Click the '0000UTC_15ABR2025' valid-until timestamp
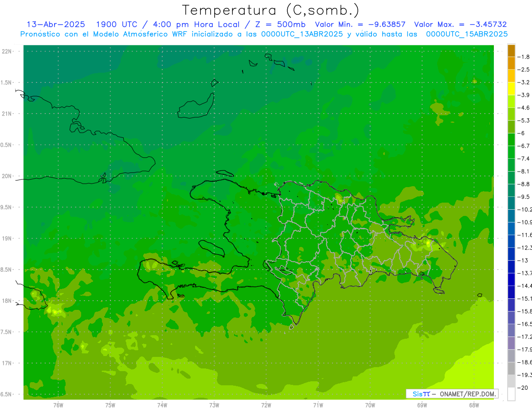Screen dimensions: 532x411 [466, 34]
